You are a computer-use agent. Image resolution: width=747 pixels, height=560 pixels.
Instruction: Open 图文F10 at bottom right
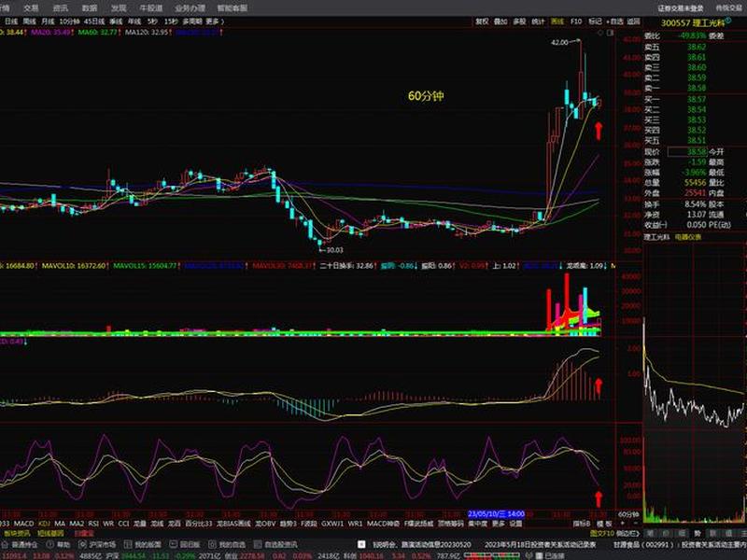tap(600, 533)
